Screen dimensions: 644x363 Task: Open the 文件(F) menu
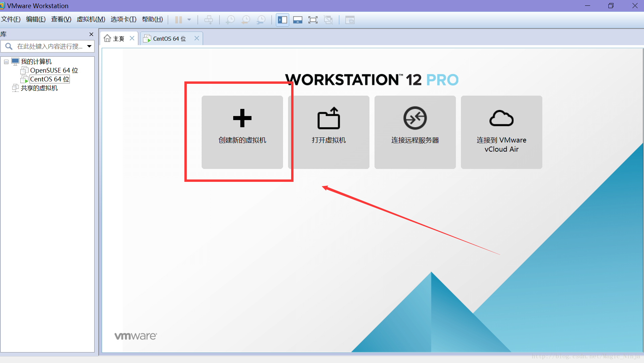click(x=11, y=19)
